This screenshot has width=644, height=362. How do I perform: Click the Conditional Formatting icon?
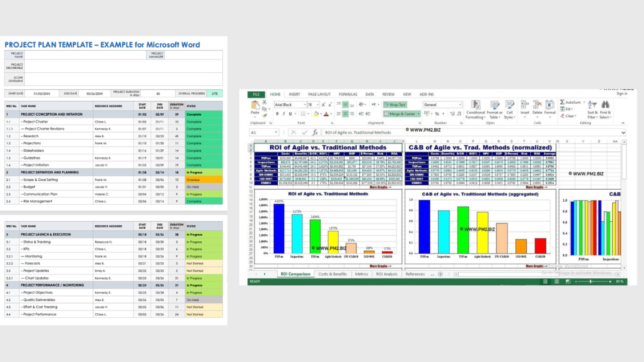coord(476,105)
